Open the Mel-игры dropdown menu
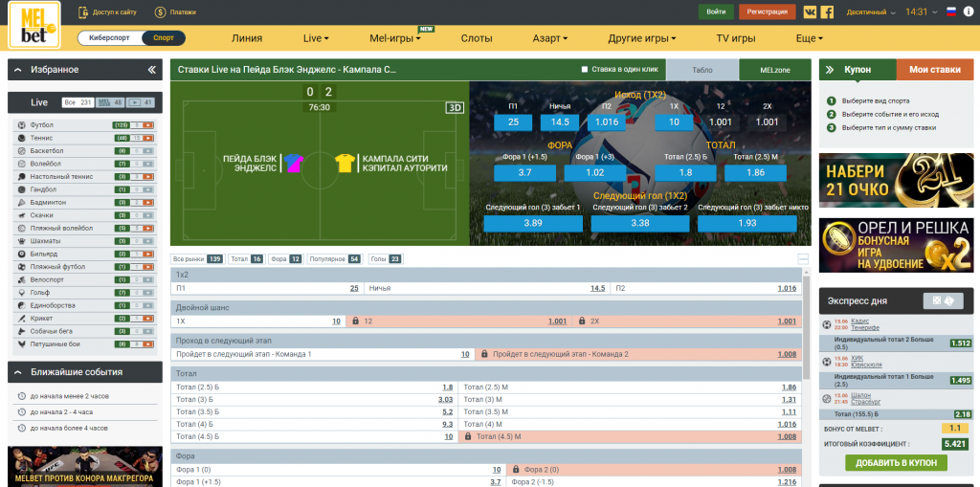Viewport: 980px width, 487px height. [x=395, y=38]
